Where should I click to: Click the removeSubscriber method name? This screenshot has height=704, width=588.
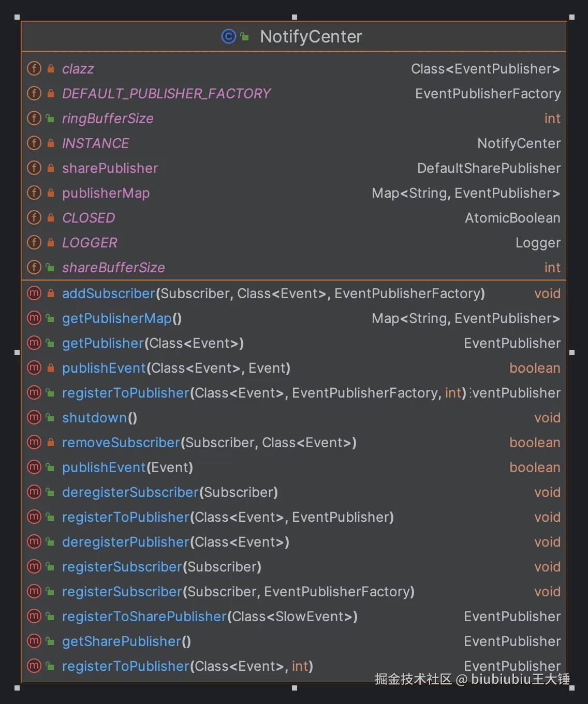(x=121, y=443)
